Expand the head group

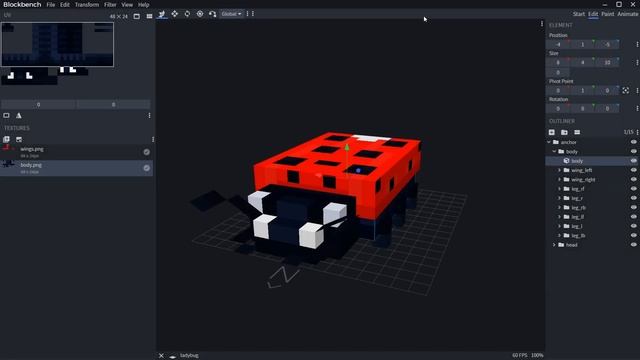point(554,245)
